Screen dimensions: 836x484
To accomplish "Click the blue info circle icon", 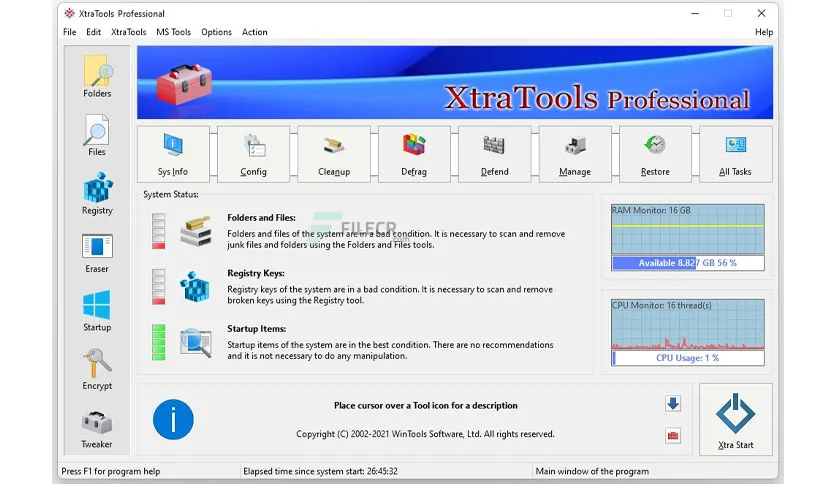I will pyautogui.click(x=173, y=420).
